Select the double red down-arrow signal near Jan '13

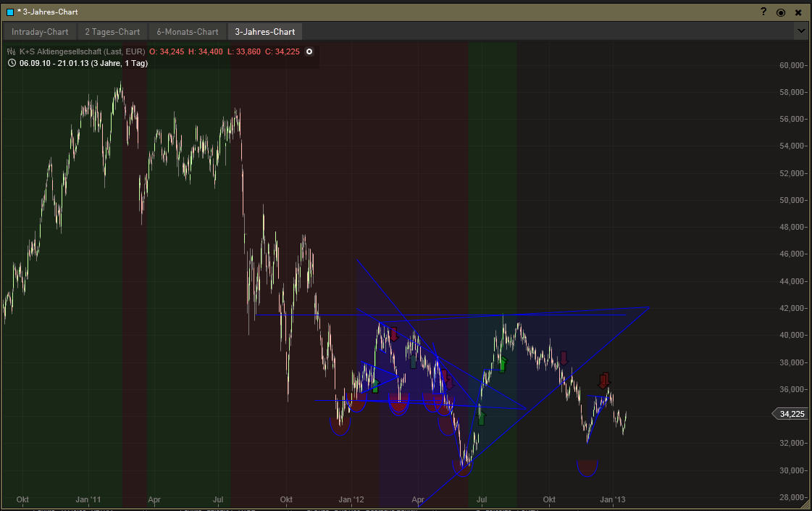click(604, 381)
